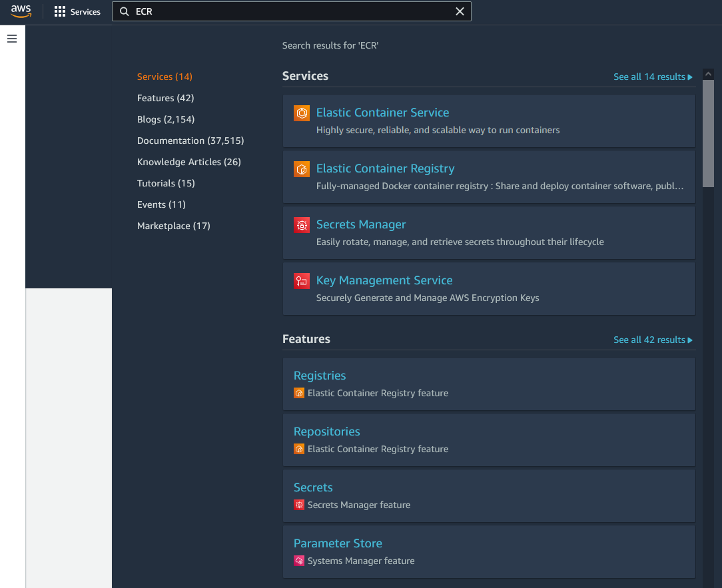Click the scrollbar up arrow

click(708, 74)
